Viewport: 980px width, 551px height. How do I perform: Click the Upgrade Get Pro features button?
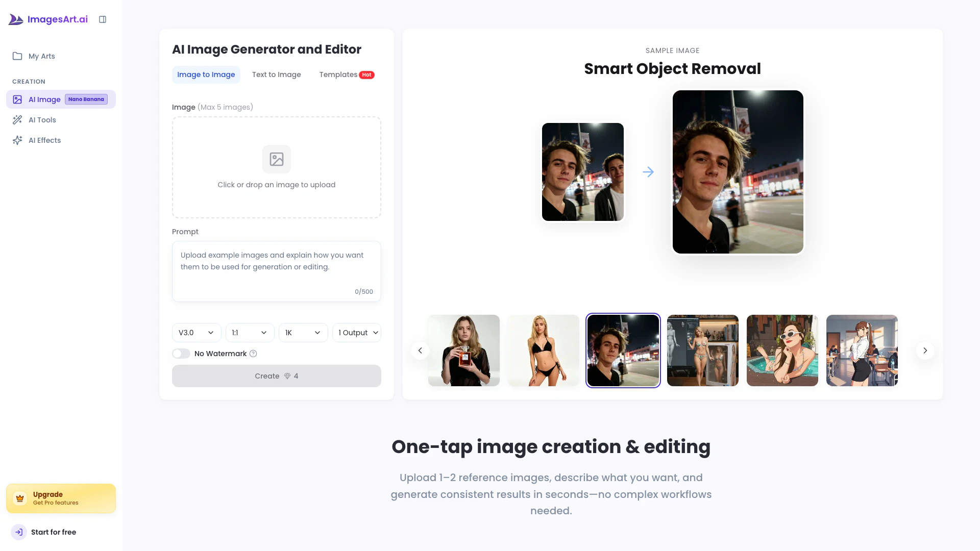61,498
